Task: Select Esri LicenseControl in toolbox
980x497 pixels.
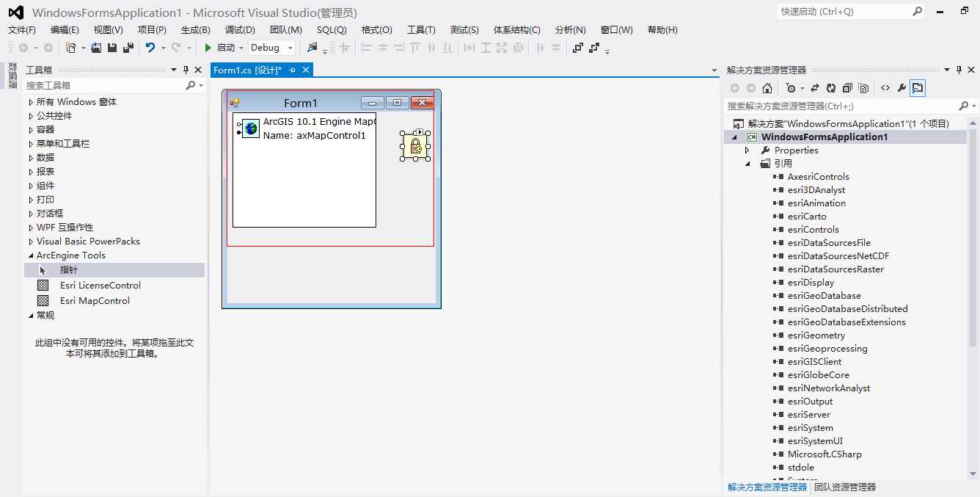Action: pos(100,286)
